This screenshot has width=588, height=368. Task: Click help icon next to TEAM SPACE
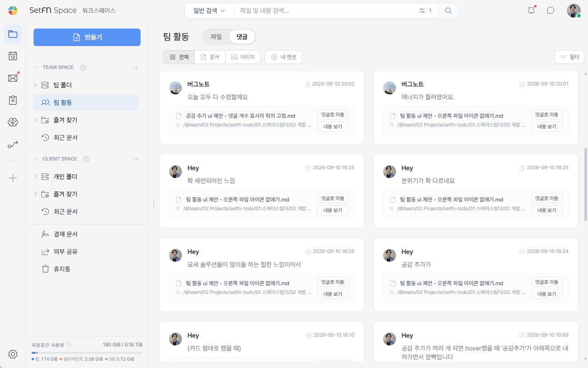[83, 68]
